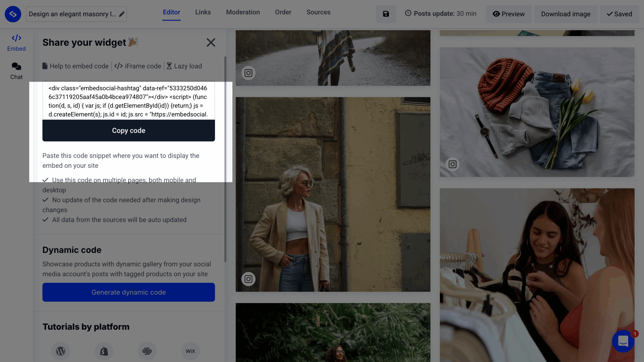Open the Chat sidebar icon
This screenshot has height=362, width=644.
(16, 71)
